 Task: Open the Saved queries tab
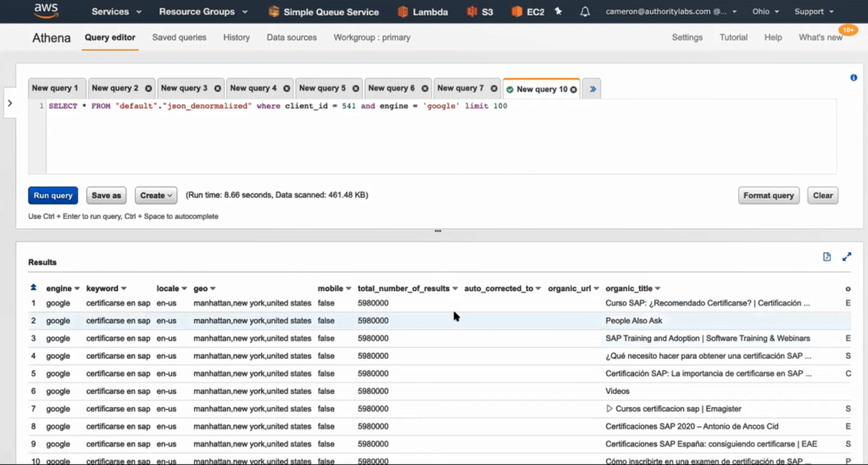pyautogui.click(x=180, y=37)
